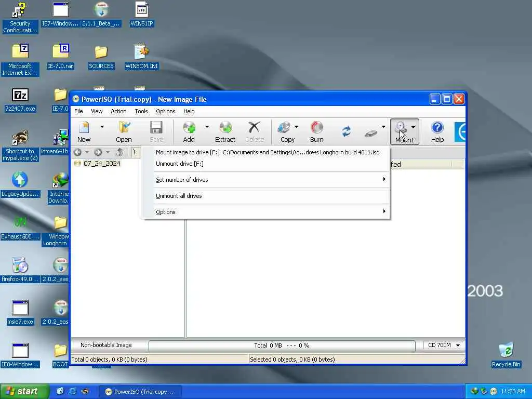Click the New image toolbar icon

pos(84,131)
